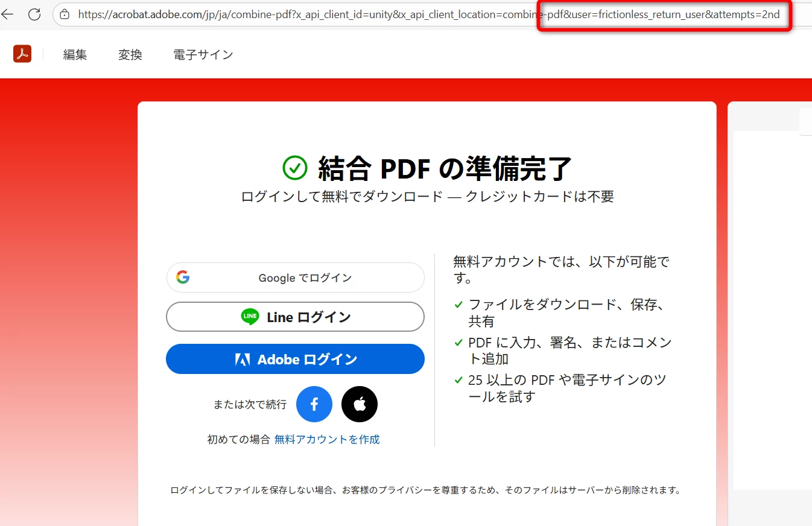Image resolution: width=812 pixels, height=526 pixels.
Task: Sign in with Google でログイン button
Action: click(x=295, y=277)
